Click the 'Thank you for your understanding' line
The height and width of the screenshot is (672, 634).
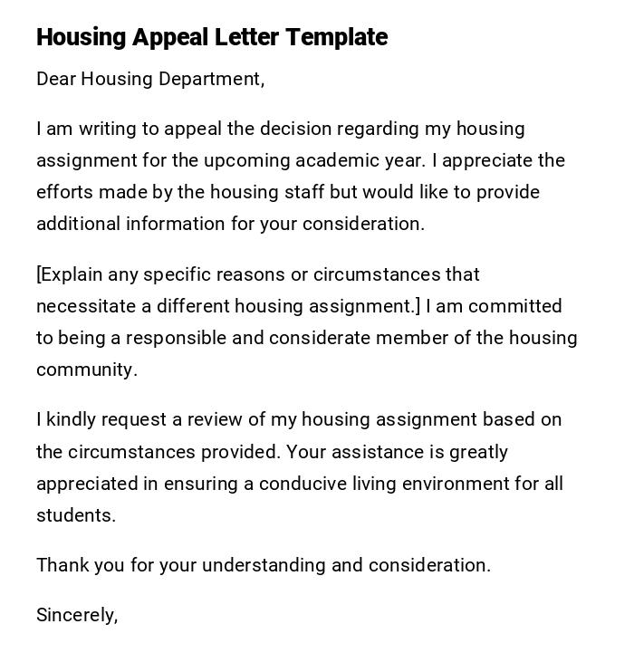pyautogui.click(x=264, y=565)
